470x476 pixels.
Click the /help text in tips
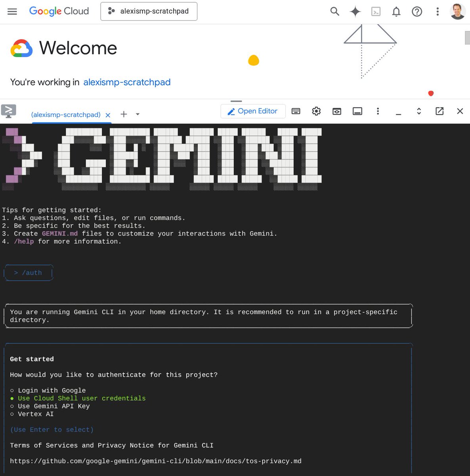24,242
